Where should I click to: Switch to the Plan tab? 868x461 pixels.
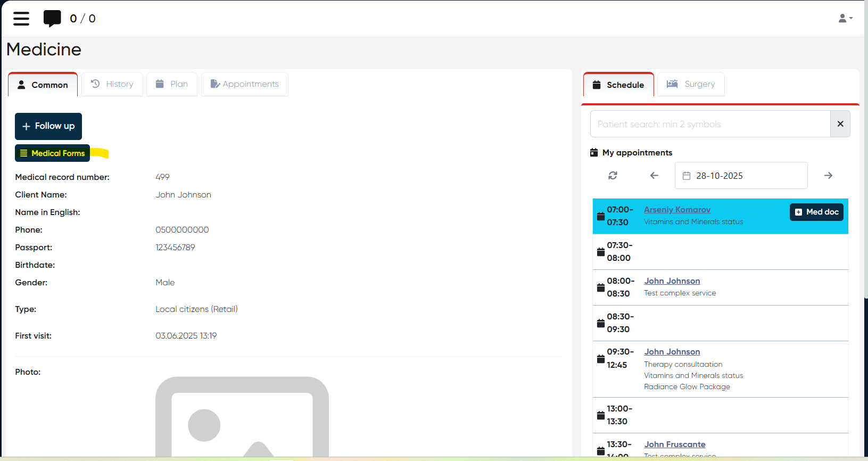[172, 84]
